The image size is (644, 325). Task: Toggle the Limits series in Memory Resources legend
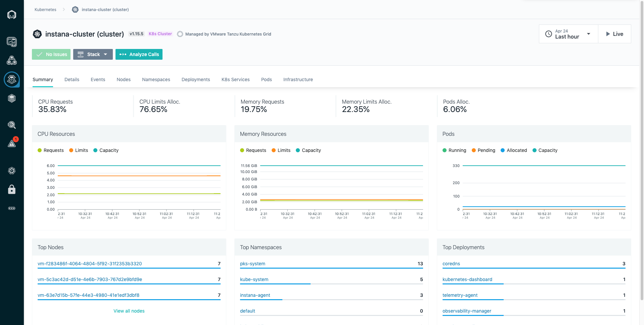pyautogui.click(x=281, y=150)
